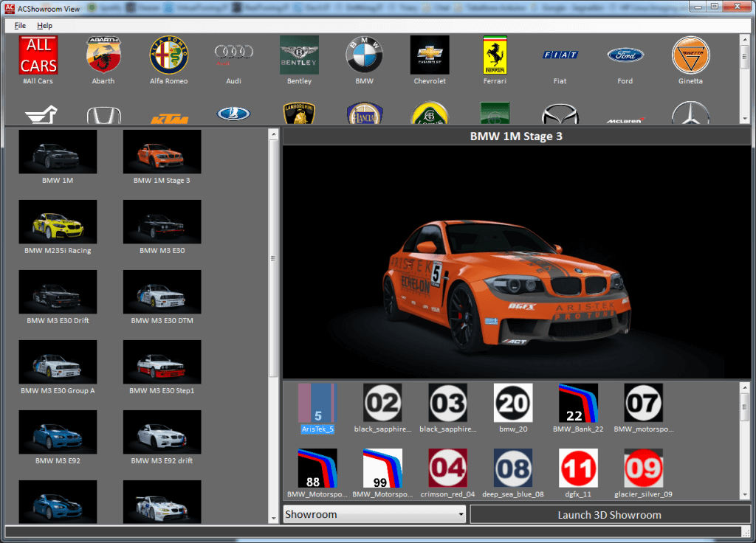The image size is (756, 543).
Task: Choose the Ford brand logo
Action: click(625, 55)
